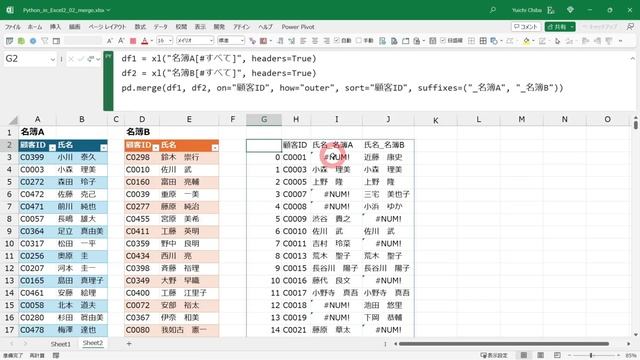Click on row number 10 header
The width and height of the screenshot is (640, 360).
[x=9, y=244]
